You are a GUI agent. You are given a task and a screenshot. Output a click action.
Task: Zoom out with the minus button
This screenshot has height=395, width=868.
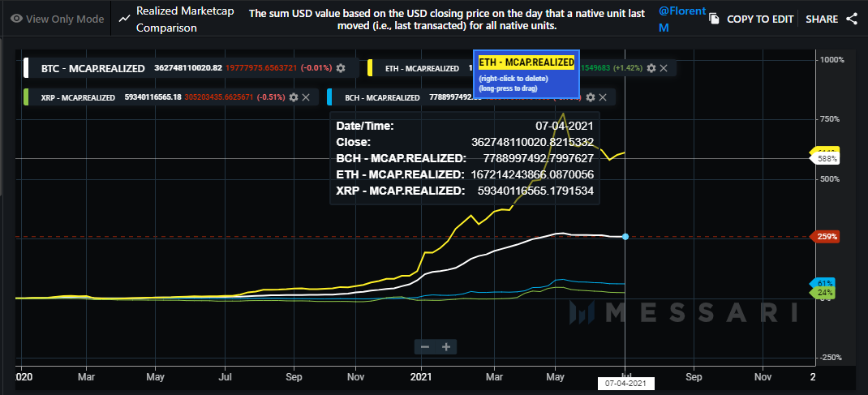tap(425, 347)
